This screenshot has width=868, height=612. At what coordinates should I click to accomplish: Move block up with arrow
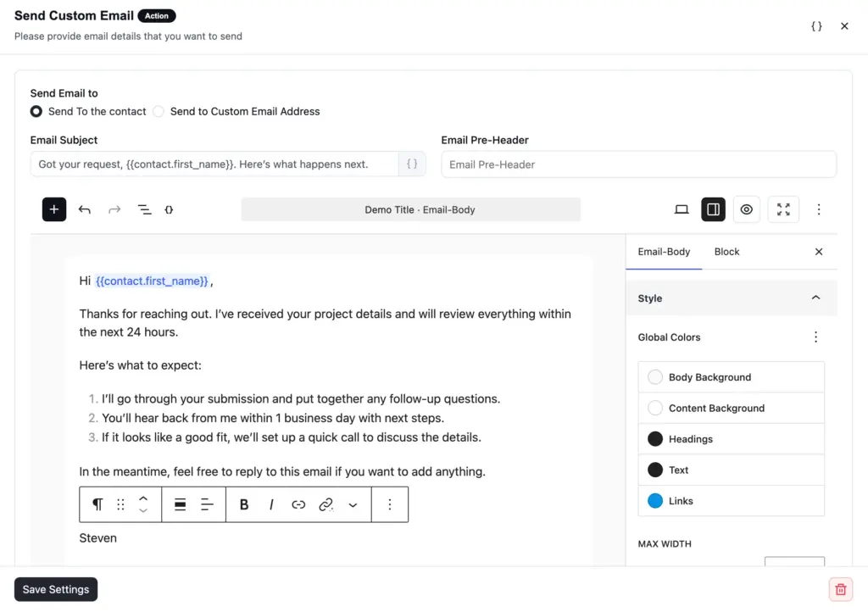[x=143, y=498]
